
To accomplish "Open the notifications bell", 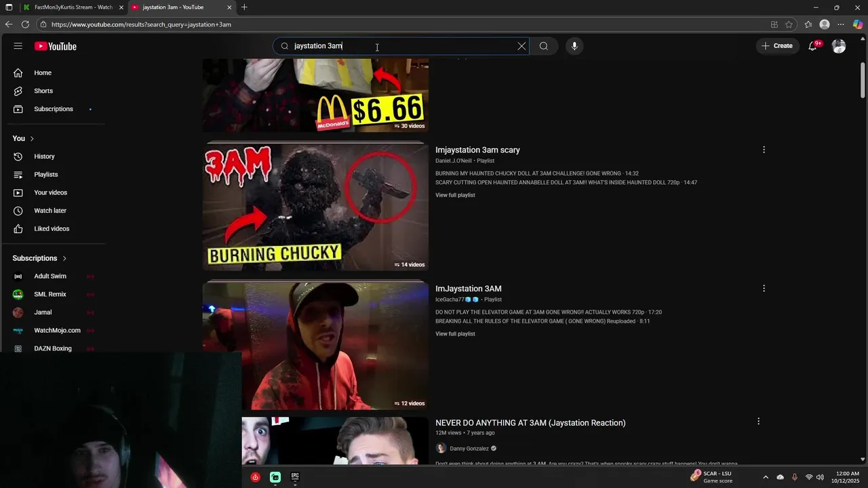I will point(812,46).
